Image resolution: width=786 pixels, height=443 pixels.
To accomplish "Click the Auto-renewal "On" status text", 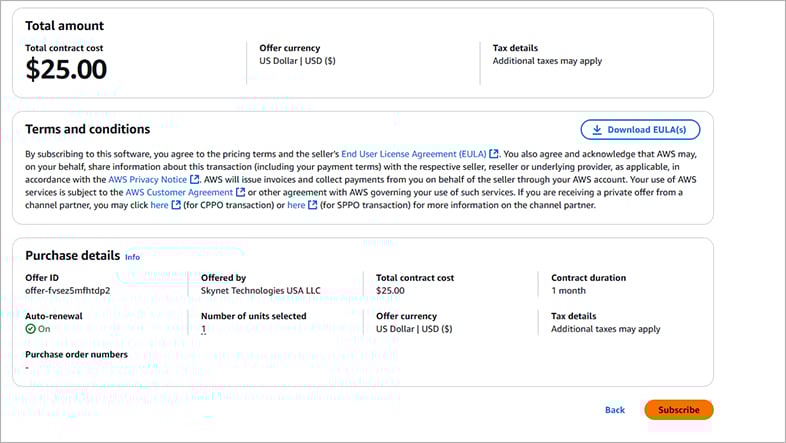I will click(x=45, y=329).
